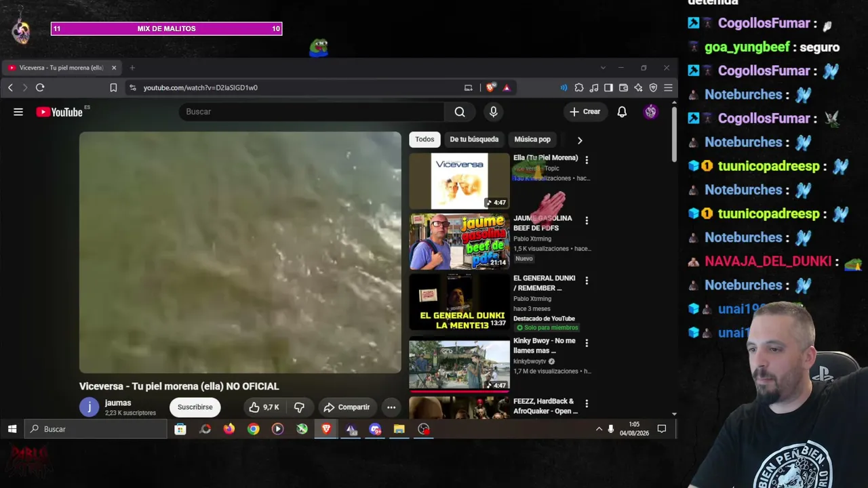Open options for JAUME GASOLINA video

point(587,220)
